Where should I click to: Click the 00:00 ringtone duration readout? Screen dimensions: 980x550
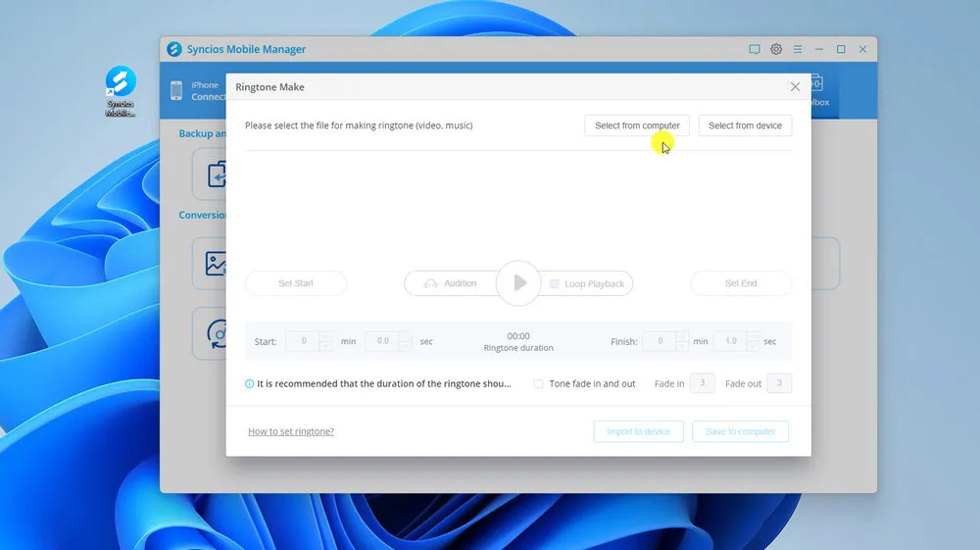coord(518,335)
